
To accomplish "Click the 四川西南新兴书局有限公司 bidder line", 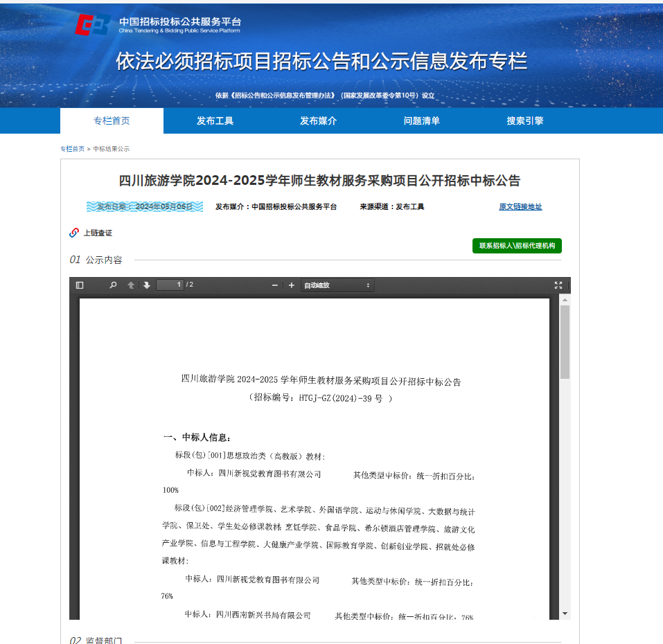I will 248,616.
